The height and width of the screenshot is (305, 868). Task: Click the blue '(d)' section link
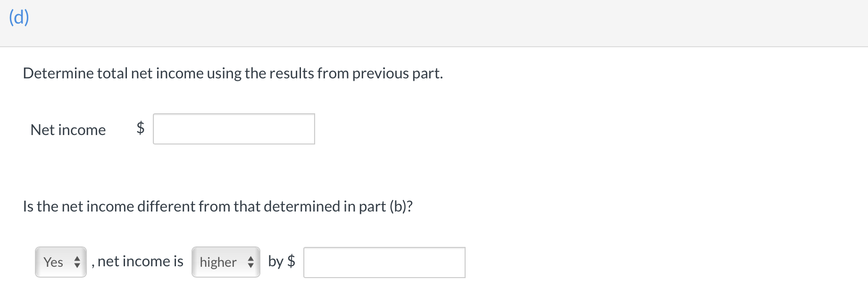[x=18, y=17]
